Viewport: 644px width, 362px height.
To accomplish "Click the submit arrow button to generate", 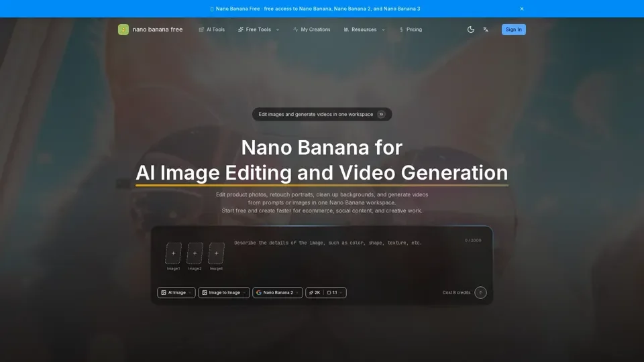I will pyautogui.click(x=480, y=293).
